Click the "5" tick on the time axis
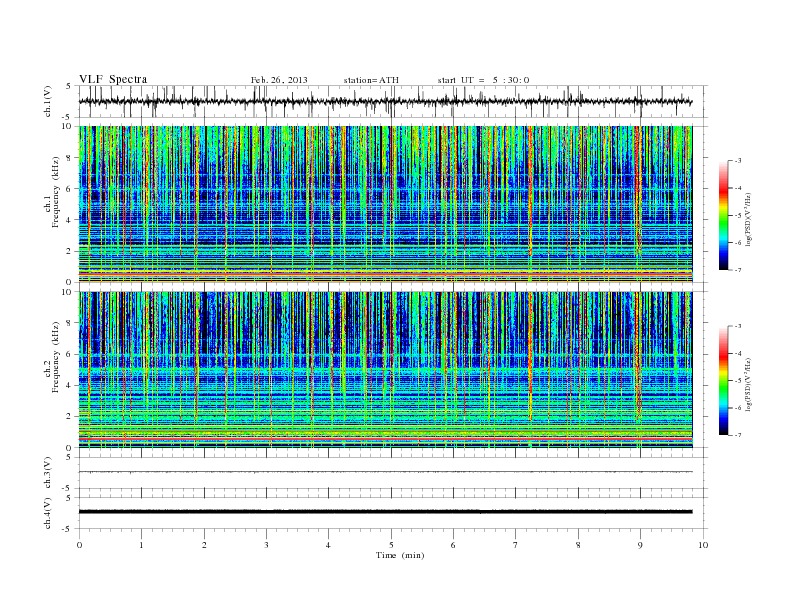 tap(391, 545)
